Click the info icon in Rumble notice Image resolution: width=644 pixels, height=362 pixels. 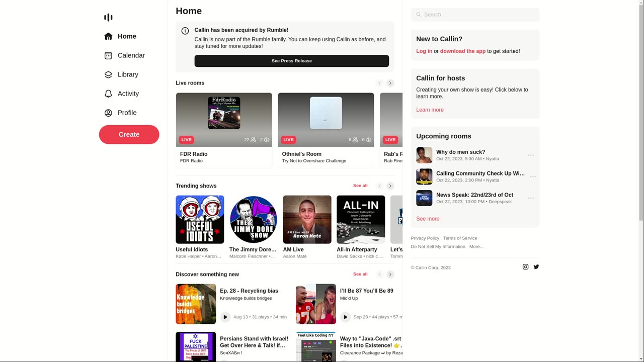tap(185, 31)
